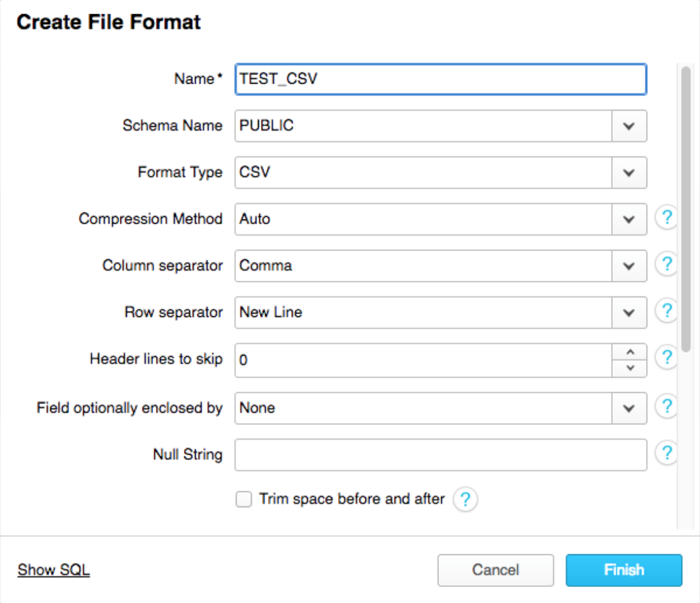This screenshot has width=700, height=603.
Task: Enable Trim space before and after
Action: tap(244, 499)
